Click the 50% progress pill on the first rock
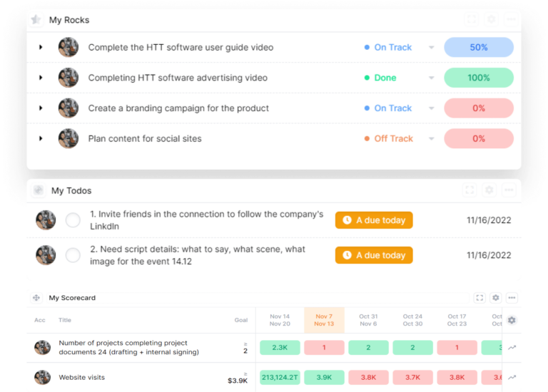This screenshot has height=392, width=548. [478, 47]
